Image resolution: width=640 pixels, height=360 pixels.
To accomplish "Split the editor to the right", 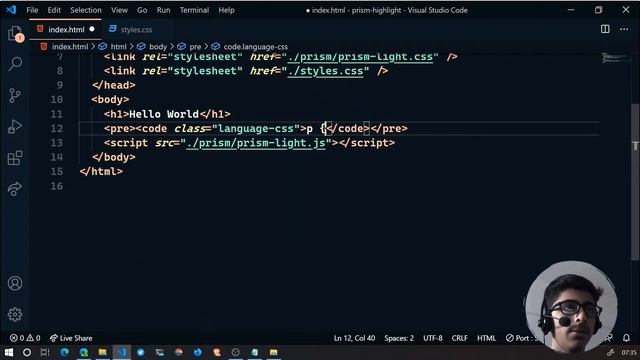I will 605,29.
